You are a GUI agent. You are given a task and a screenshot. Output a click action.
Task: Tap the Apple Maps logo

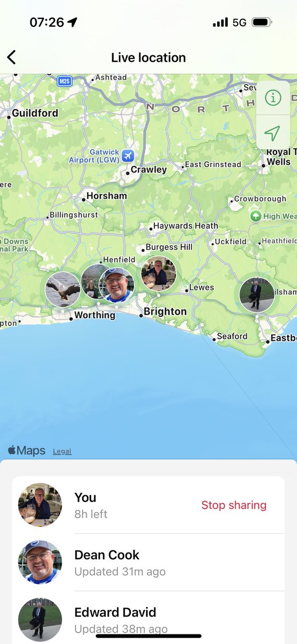[26, 451]
